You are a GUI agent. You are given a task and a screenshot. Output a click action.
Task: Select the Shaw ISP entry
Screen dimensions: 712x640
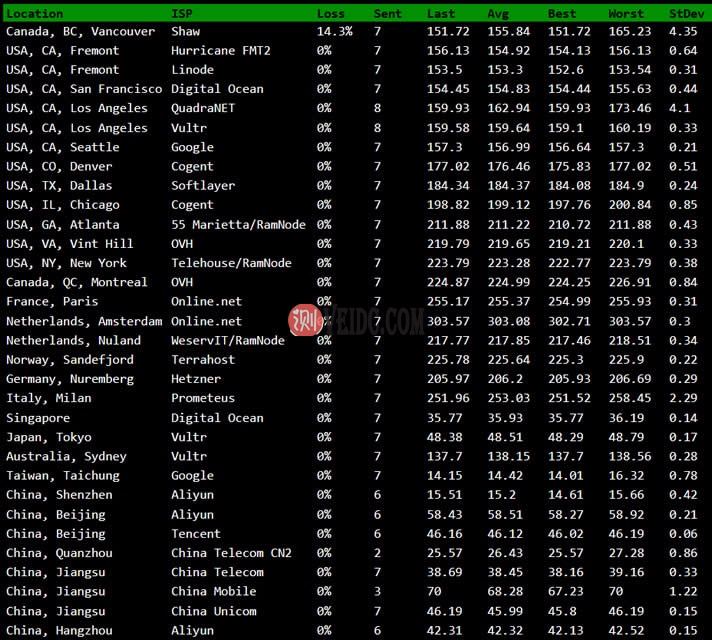[185, 31]
